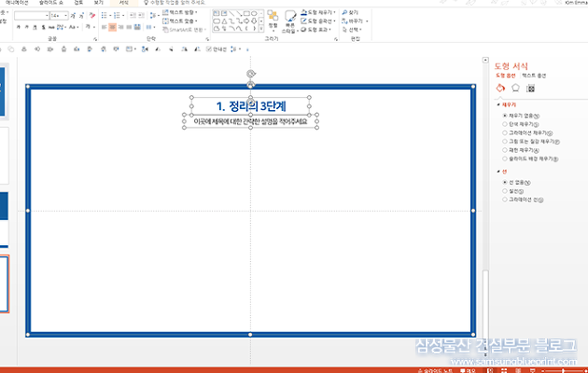The image size is (588, 373).
Task: Open Shape Fill (도형 채우기) dropdown
Action: pos(318,12)
